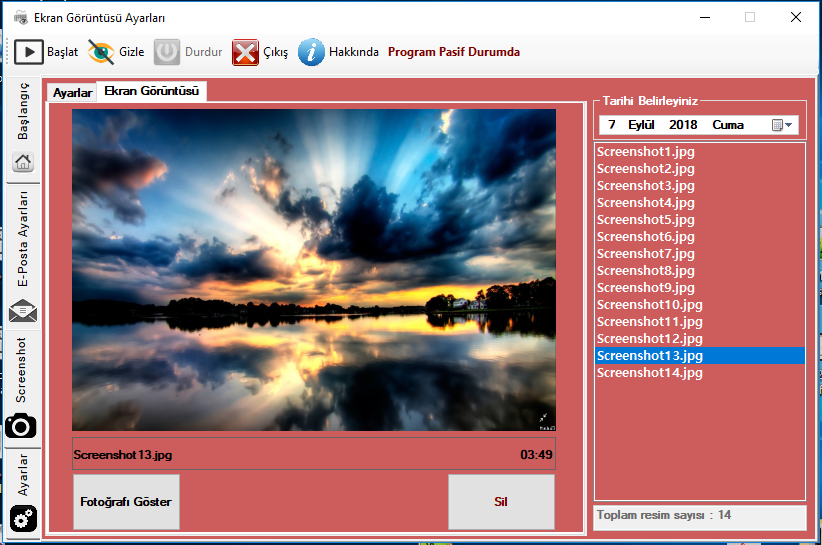Select Screenshot6.jpg in the list

(700, 236)
